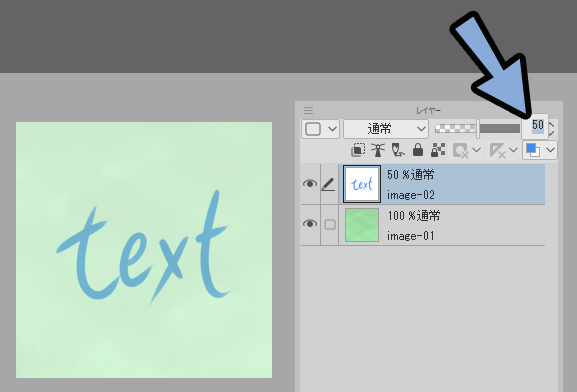Click the palette color square icon

(x=313, y=129)
